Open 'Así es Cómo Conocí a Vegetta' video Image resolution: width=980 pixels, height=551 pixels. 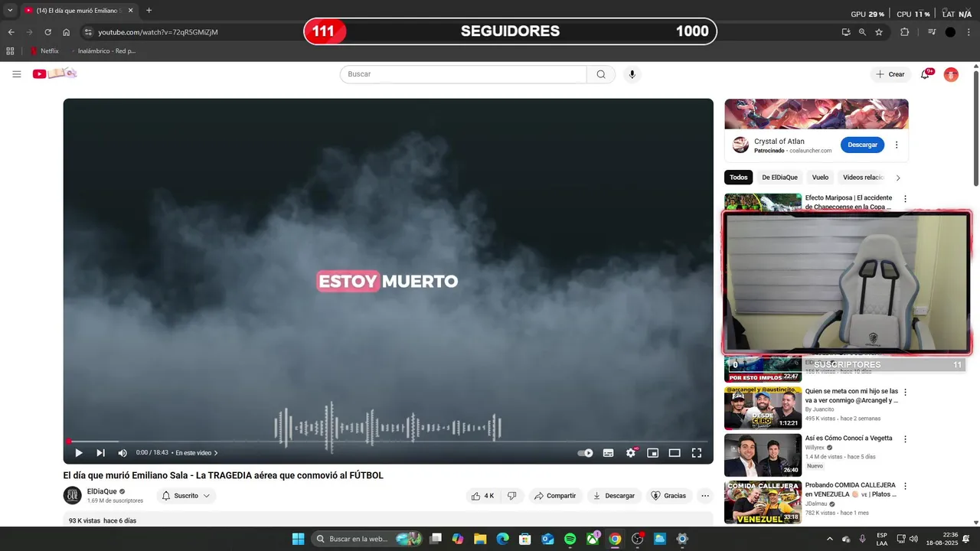point(848,438)
